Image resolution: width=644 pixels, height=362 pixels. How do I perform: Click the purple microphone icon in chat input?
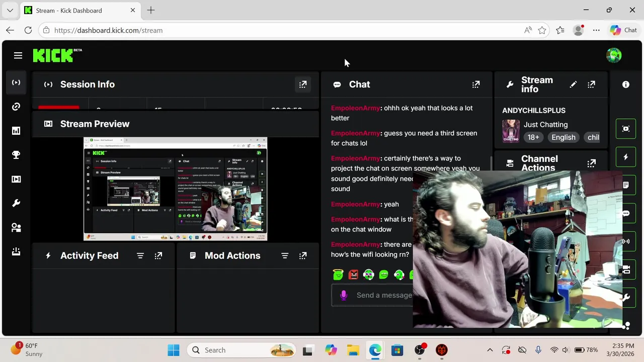point(344,296)
